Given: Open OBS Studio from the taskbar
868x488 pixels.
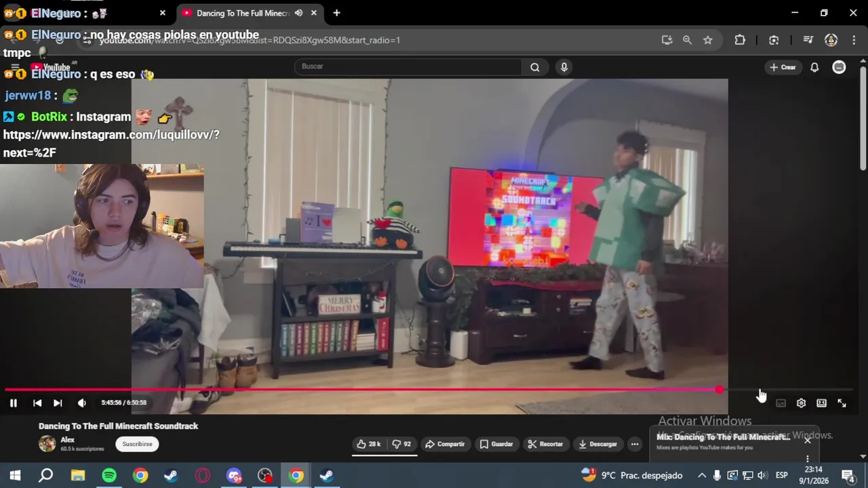Looking at the screenshot, I should [264, 475].
